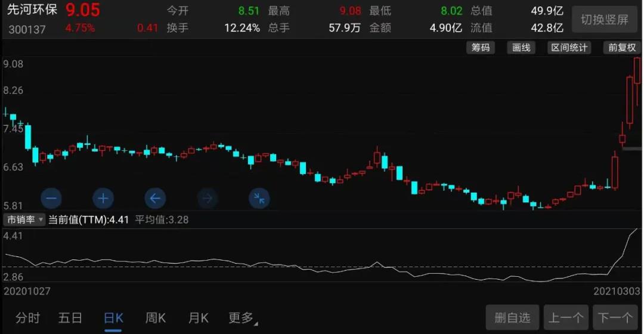Activate 区间统计 range statistics

pyautogui.click(x=569, y=48)
